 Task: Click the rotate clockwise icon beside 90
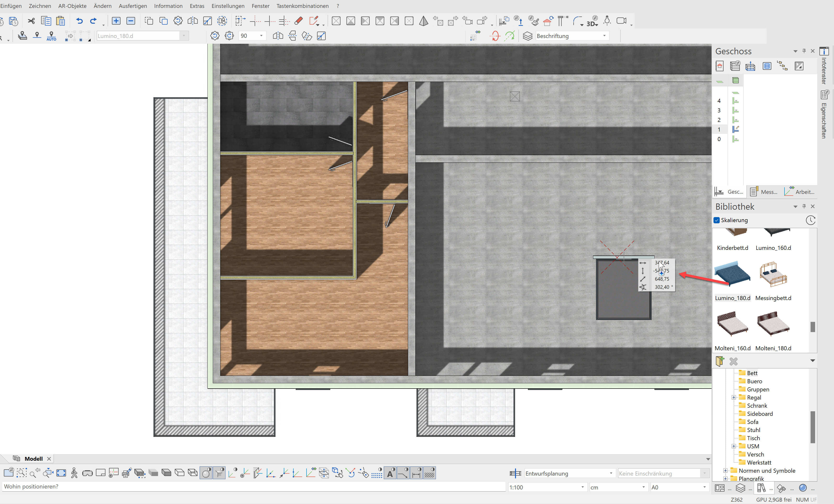[229, 36]
